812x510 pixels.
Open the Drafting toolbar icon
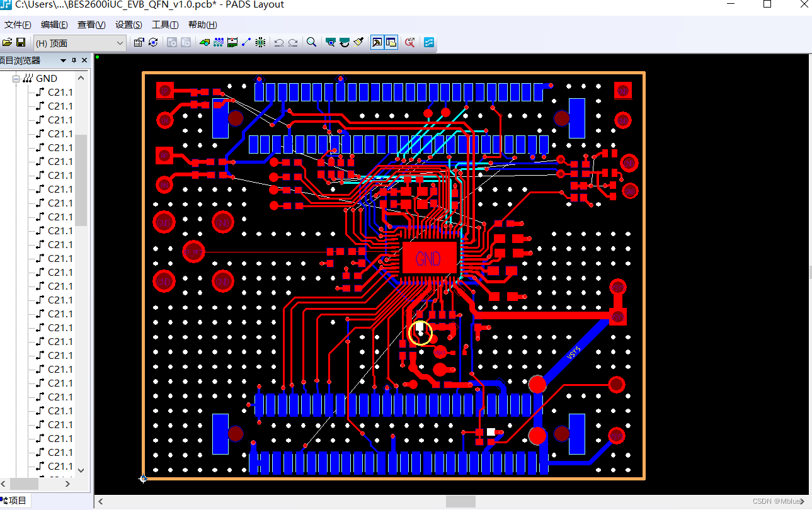(x=204, y=42)
